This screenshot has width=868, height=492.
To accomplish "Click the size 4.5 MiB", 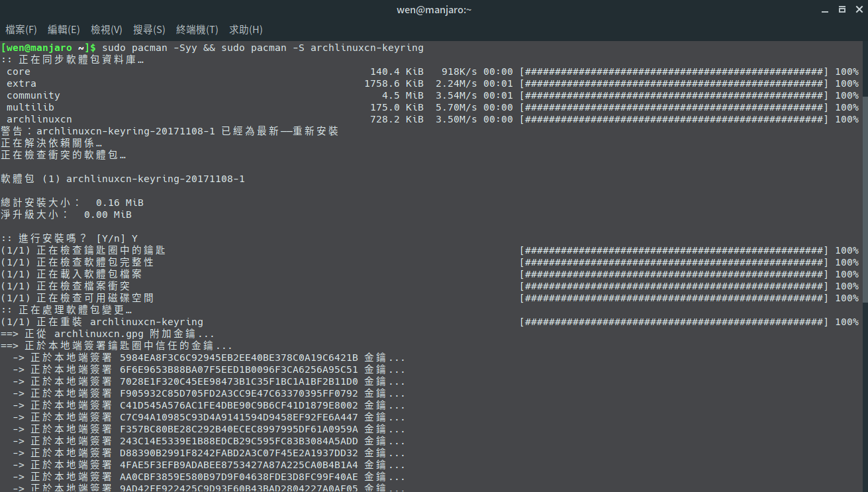I will coord(403,95).
